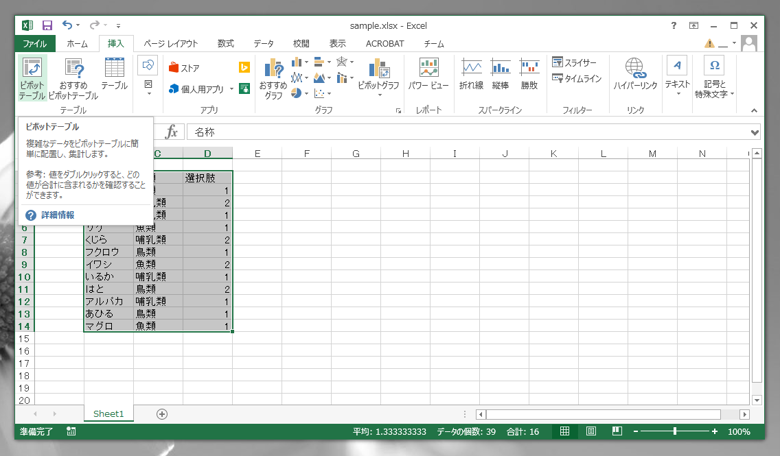Open the Charts group dialog launcher
780x456 pixels.
pos(398,110)
